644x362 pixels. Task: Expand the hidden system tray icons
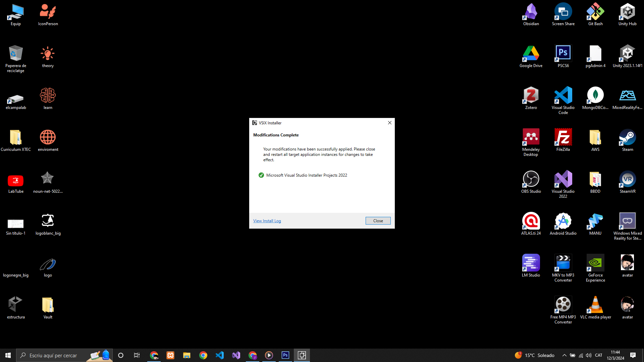click(x=565, y=355)
